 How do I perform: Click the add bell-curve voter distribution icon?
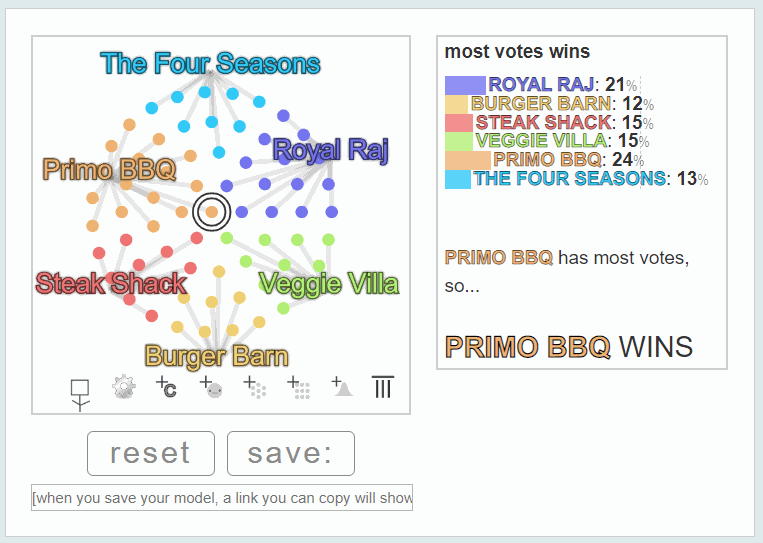[x=342, y=387]
